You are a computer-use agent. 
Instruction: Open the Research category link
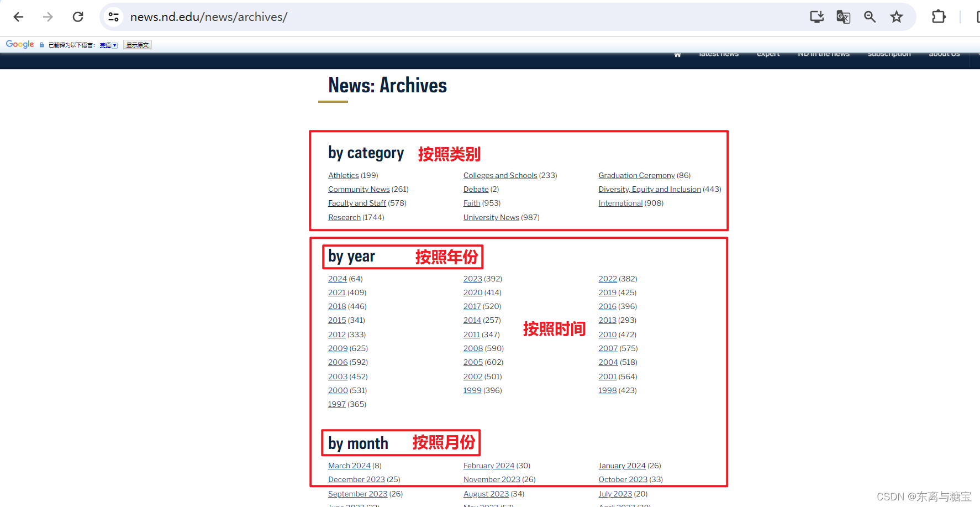point(344,217)
